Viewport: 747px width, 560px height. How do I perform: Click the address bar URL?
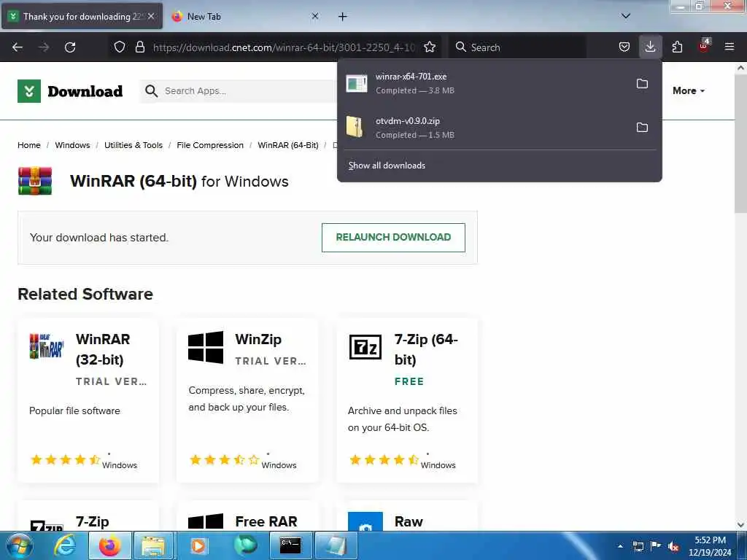(x=284, y=47)
